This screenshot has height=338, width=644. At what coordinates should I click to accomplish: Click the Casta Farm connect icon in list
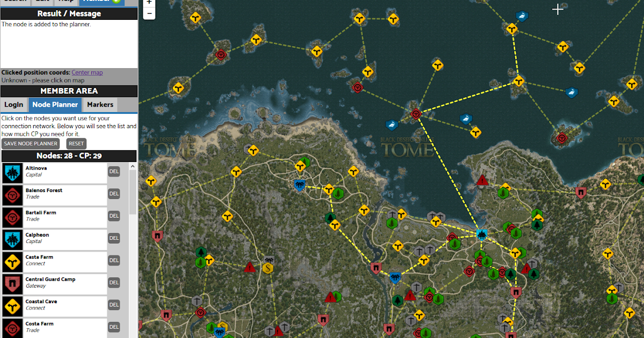coord(12,262)
